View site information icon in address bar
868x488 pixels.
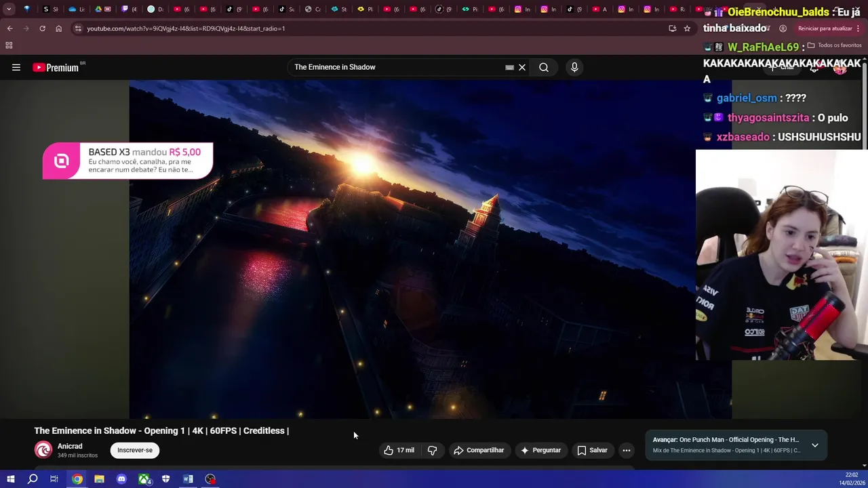78,28
